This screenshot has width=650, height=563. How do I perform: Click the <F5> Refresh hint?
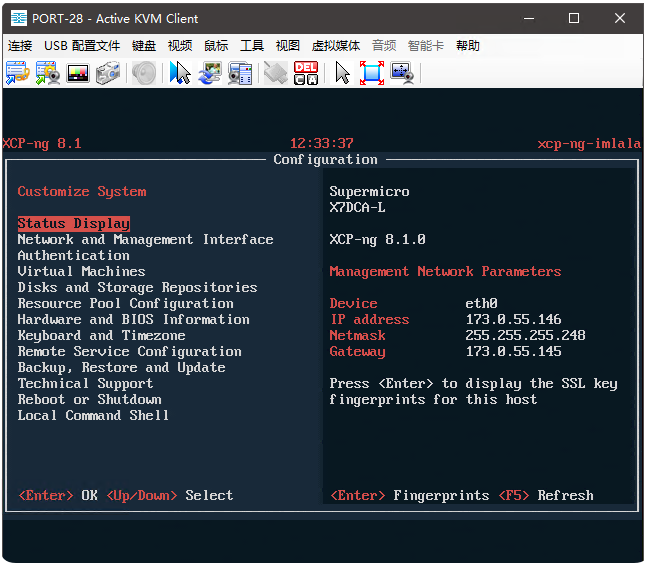546,495
